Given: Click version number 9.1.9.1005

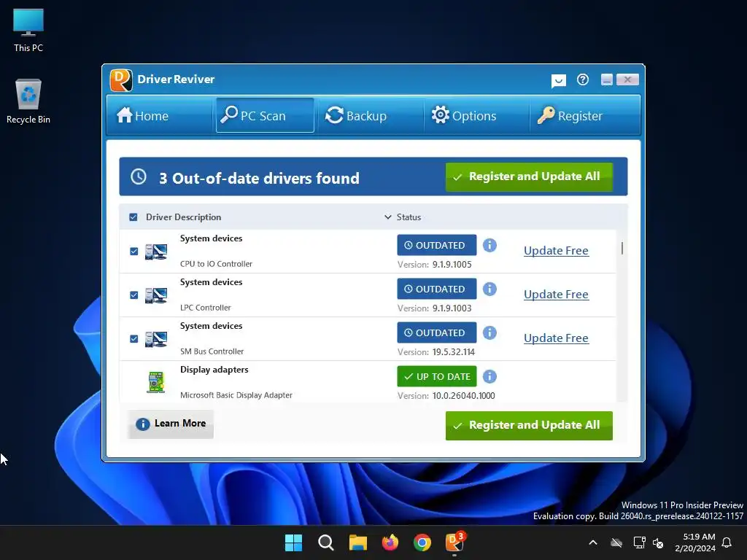Looking at the screenshot, I should tap(452, 264).
